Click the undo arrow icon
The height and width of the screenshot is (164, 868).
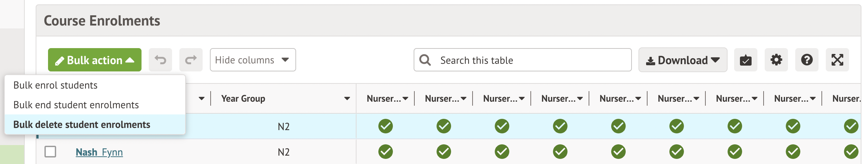(160, 60)
